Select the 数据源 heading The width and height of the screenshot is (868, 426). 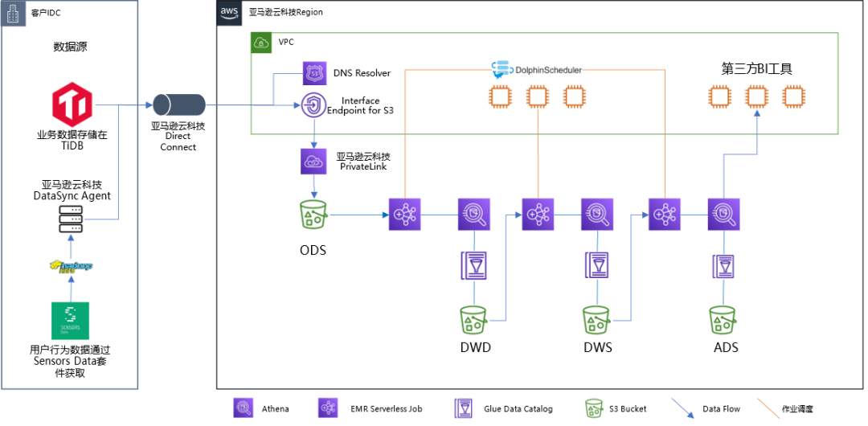tap(70, 47)
